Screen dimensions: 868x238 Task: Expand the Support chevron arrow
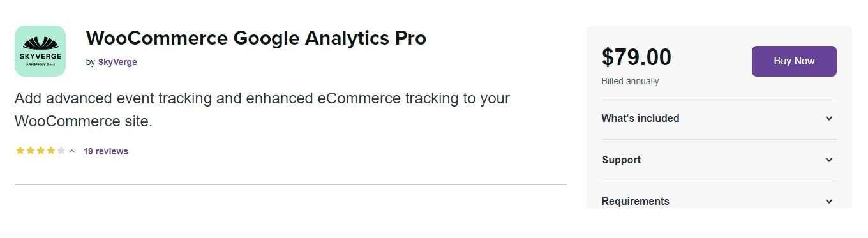tap(829, 160)
